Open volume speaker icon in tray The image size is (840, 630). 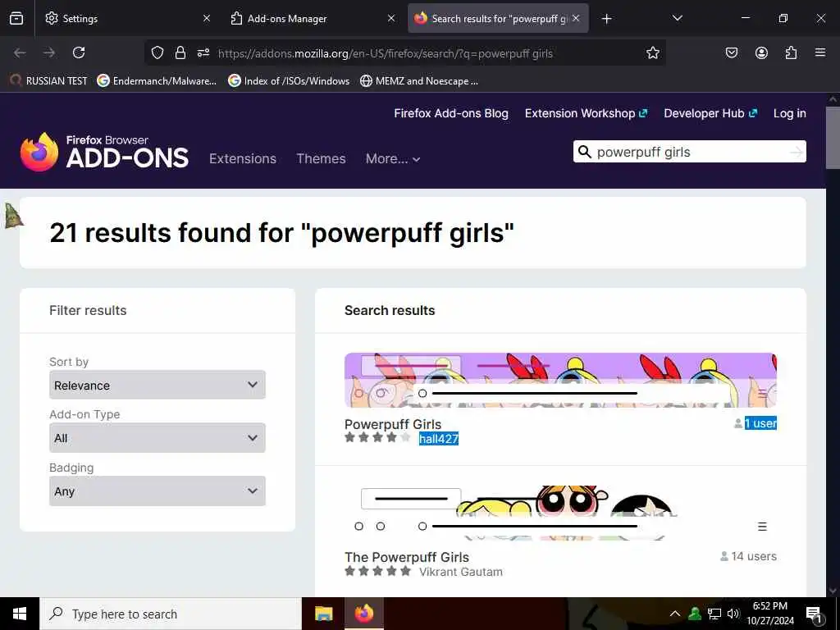pos(733,614)
